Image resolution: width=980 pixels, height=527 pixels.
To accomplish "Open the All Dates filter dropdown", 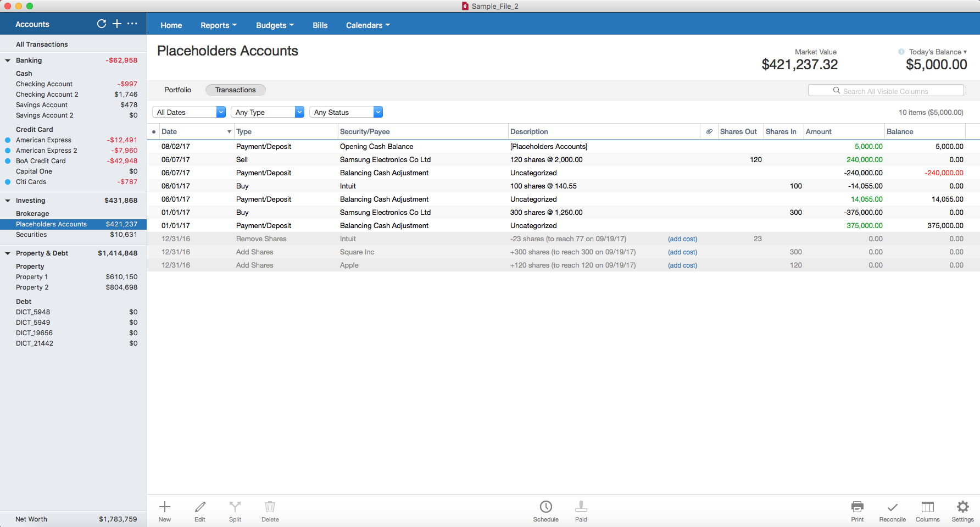I will click(189, 112).
